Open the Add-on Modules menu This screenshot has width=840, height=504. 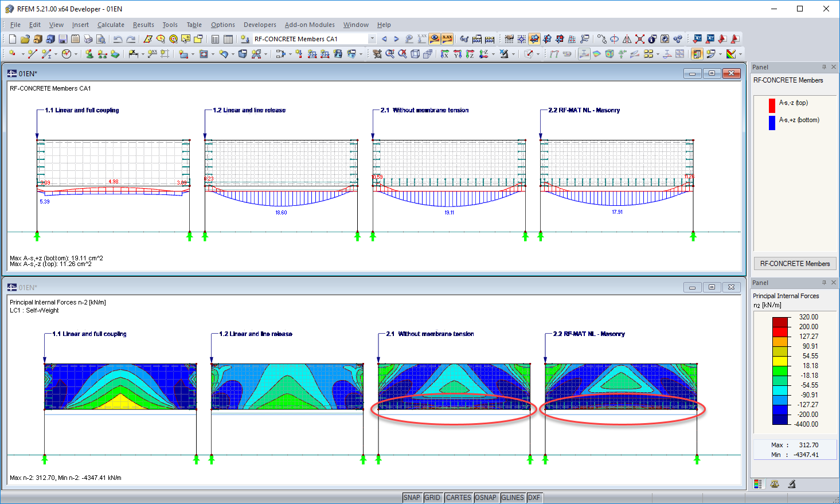point(310,25)
